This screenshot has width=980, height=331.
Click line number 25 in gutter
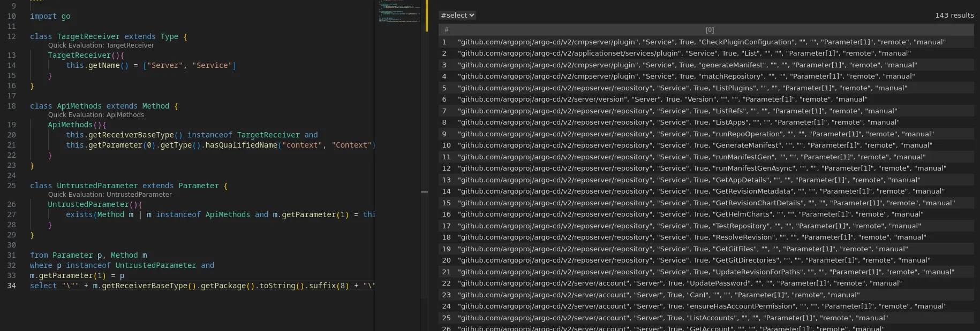(11, 186)
